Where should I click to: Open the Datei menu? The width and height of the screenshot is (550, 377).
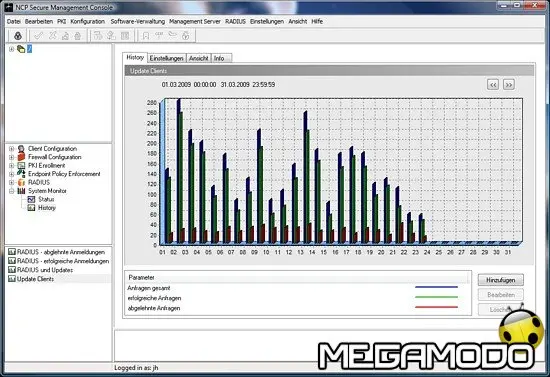click(x=14, y=21)
